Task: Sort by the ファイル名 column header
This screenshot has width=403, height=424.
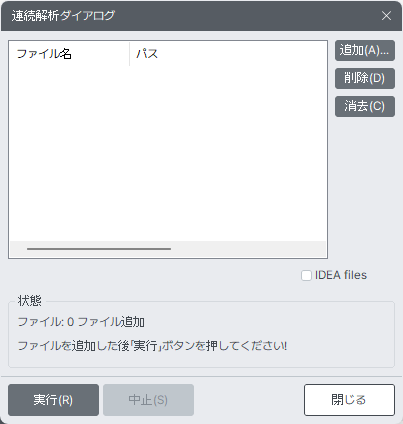Action: click(69, 54)
